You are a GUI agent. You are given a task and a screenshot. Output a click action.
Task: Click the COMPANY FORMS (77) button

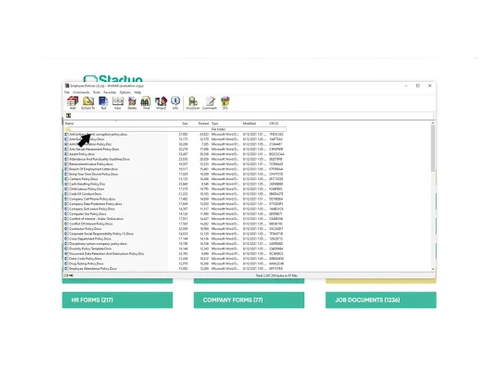tap(249, 300)
